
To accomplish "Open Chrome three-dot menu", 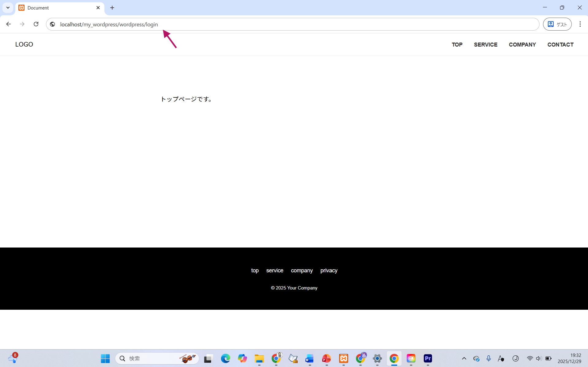I will tap(580, 24).
